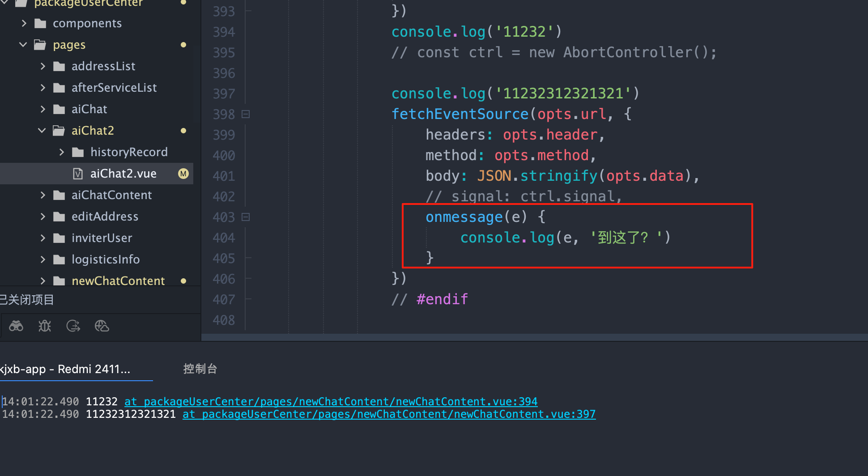
Task: Expand the addressList folder chevron
Action: point(43,66)
